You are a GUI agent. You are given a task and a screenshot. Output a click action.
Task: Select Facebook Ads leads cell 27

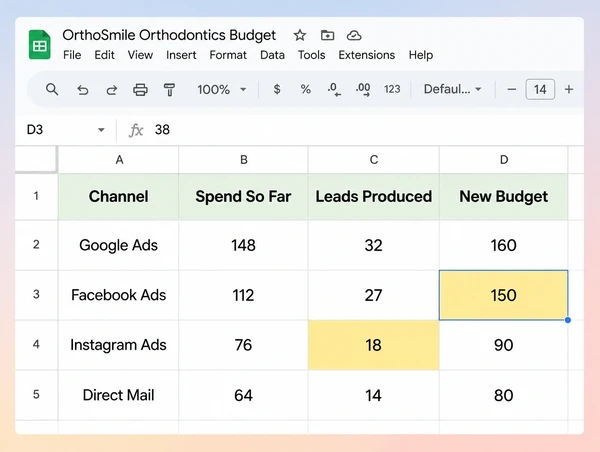[x=373, y=295]
